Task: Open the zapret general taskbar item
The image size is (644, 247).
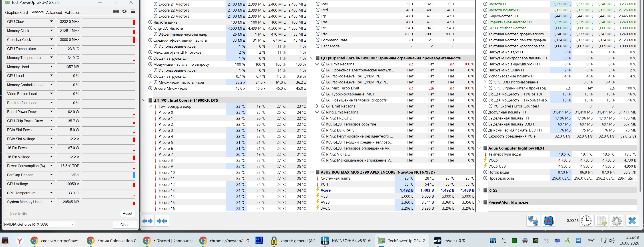Action: (293, 241)
